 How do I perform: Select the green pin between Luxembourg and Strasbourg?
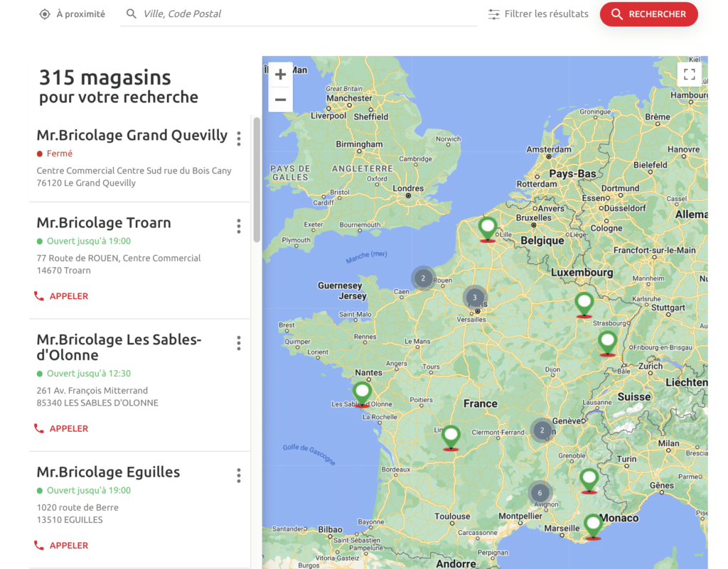click(x=584, y=304)
